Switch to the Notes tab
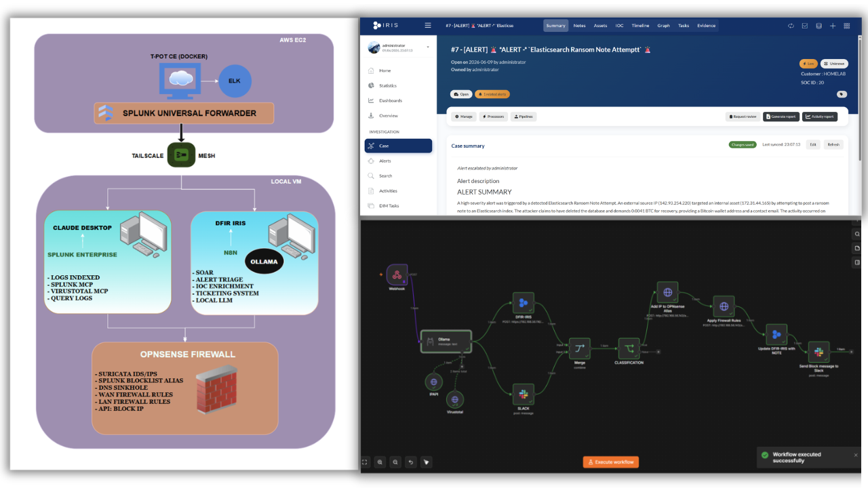Viewport: 868px width, 488px height. click(x=579, y=26)
